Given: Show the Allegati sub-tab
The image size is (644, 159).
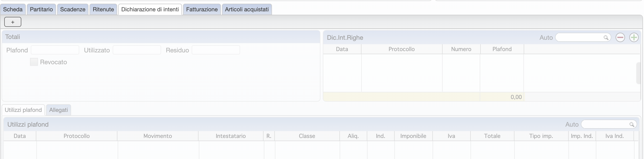Looking at the screenshot, I should pyautogui.click(x=58, y=110).
